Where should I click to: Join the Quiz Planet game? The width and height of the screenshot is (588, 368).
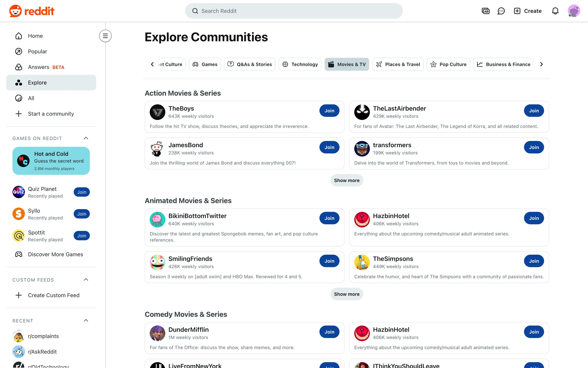(x=81, y=192)
